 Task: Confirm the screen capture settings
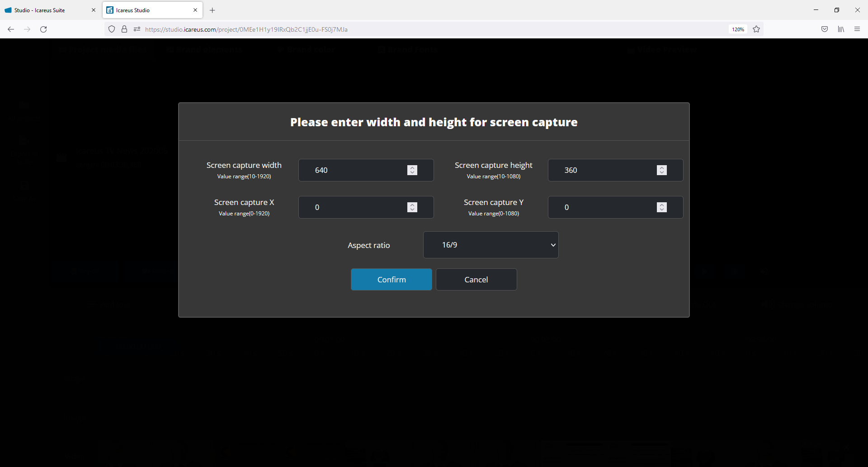392,280
